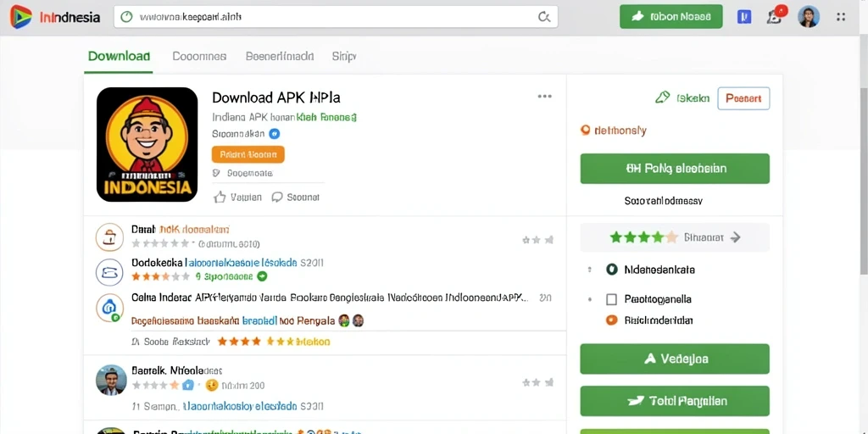The image size is (868, 434).
Task: Click the green check badge in Dodokecka row
Action: click(263, 275)
